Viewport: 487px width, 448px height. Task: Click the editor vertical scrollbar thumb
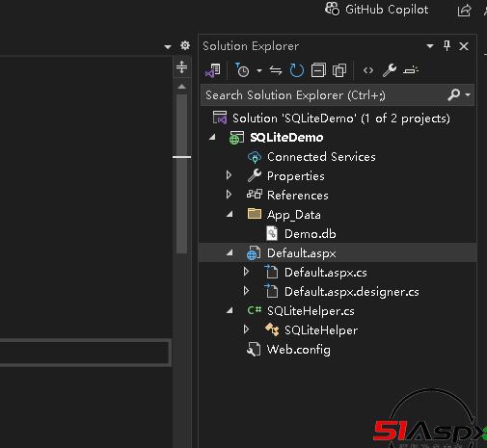181,173
